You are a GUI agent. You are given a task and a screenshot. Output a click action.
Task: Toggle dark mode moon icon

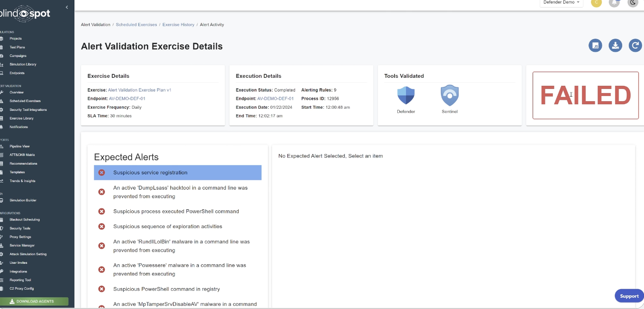(x=633, y=3)
